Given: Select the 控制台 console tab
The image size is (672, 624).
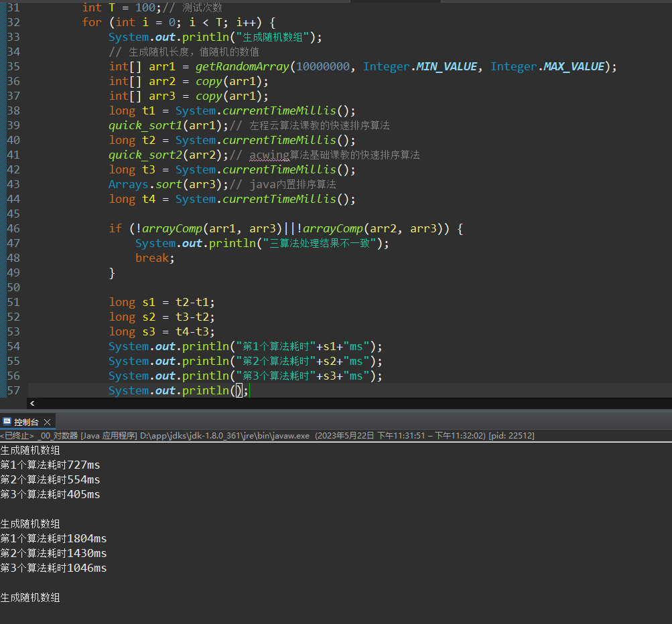Looking at the screenshot, I should [x=26, y=422].
